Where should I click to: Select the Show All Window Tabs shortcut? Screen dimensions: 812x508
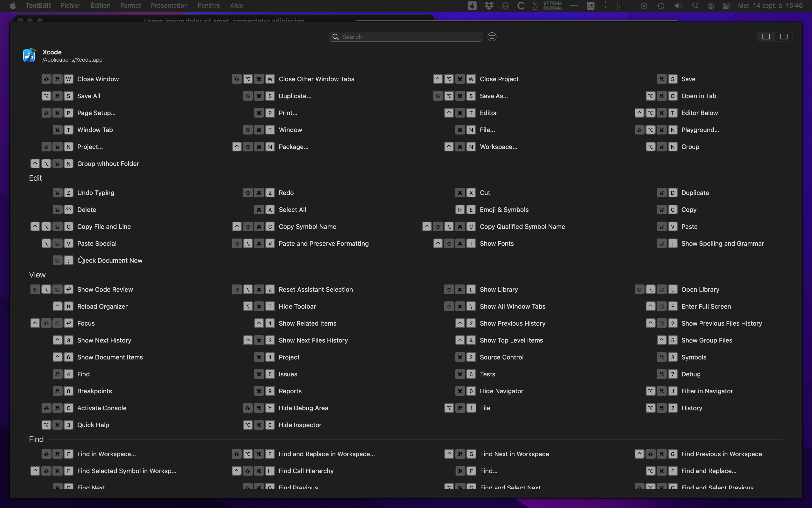tap(495, 306)
